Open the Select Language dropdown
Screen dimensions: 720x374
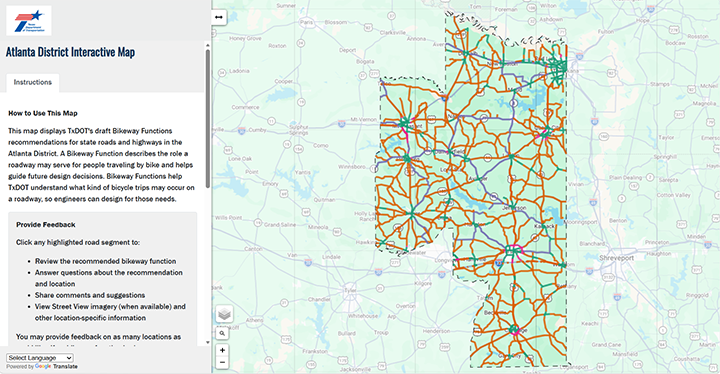click(40, 358)
